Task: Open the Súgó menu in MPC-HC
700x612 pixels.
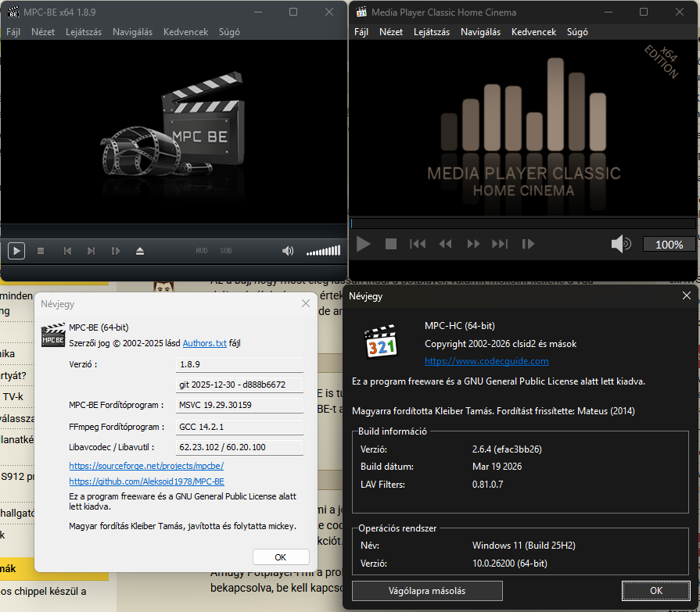Action: tap(577, 32)
